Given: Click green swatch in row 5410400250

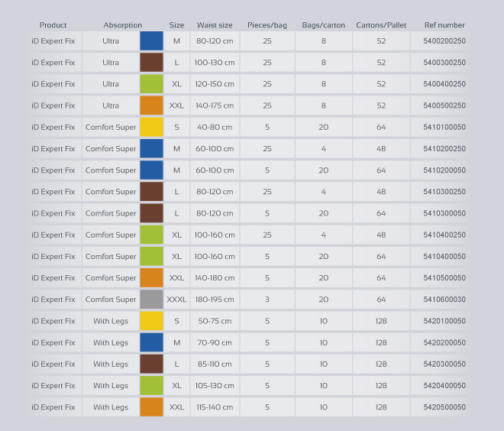Looking at the screenshot, I should [151, 235].
